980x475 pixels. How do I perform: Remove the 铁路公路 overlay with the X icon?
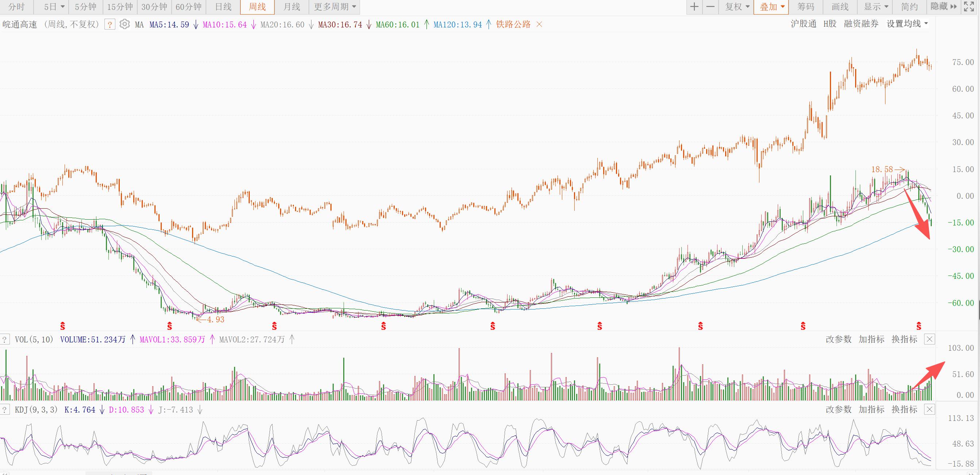[x=539, y=24]
